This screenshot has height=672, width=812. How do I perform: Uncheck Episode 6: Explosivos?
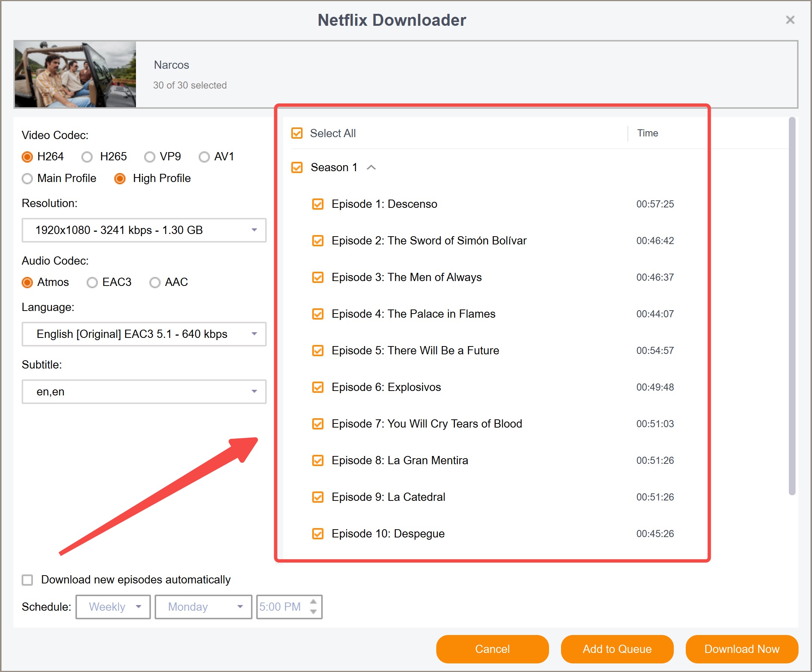(x=318, y=387)
